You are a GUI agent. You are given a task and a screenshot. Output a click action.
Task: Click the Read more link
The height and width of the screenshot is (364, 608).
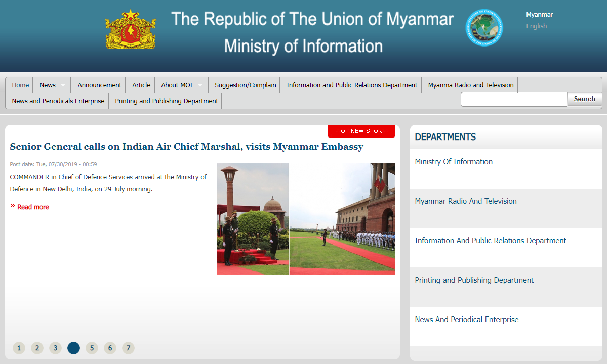tap(33, 207)
